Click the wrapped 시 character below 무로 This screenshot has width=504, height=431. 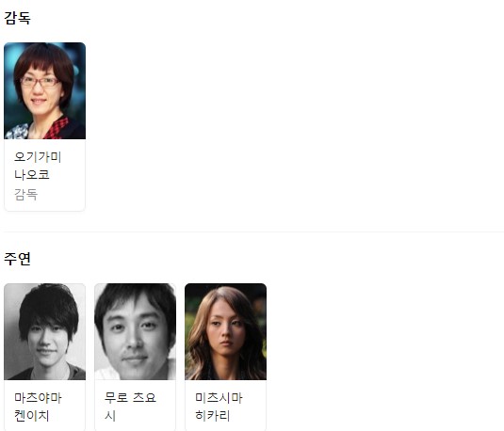tap(109, 416)
